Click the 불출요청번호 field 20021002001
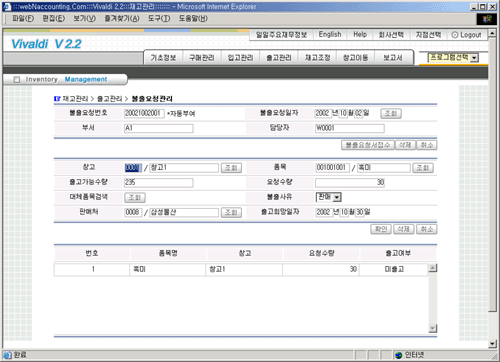This screenshot has height=362, width=500. pos(144,113)
